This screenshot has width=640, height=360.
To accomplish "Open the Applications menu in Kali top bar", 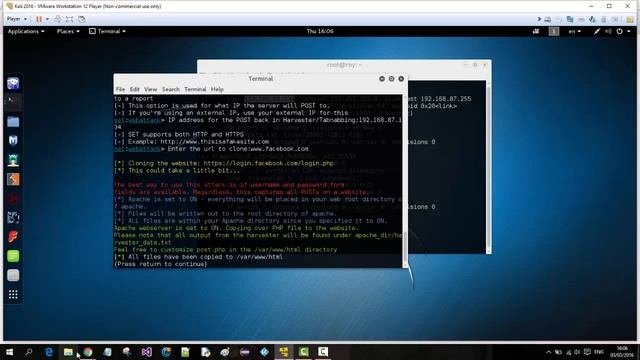I will pyautogui.click(x=26, y=31).
